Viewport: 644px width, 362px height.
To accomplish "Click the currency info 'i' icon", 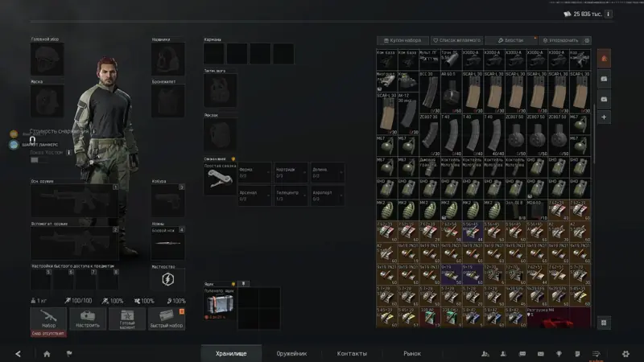I will [609, 14].
